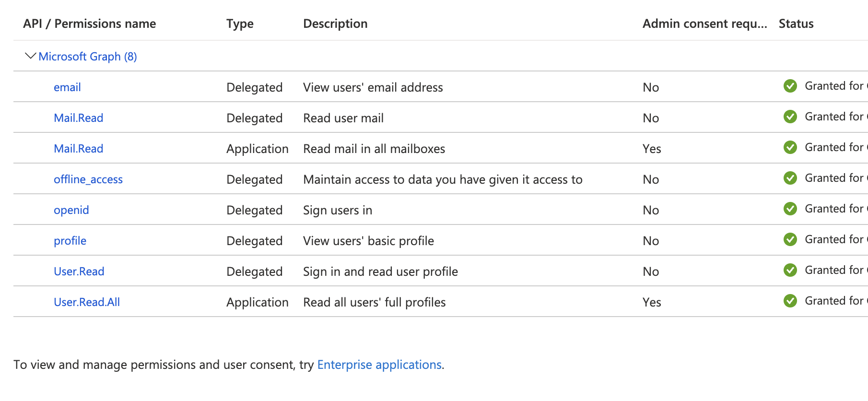Click 'Granted for' status in email row
This screenshot has height=401, width=868.
pos(836,86)
